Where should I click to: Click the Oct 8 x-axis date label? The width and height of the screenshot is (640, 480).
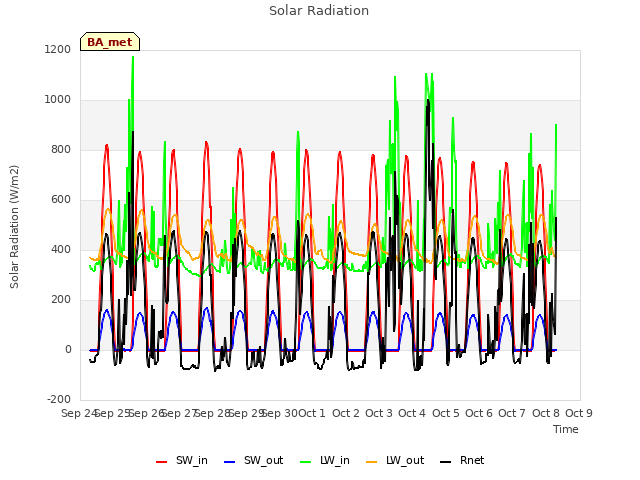click(546, 413)
